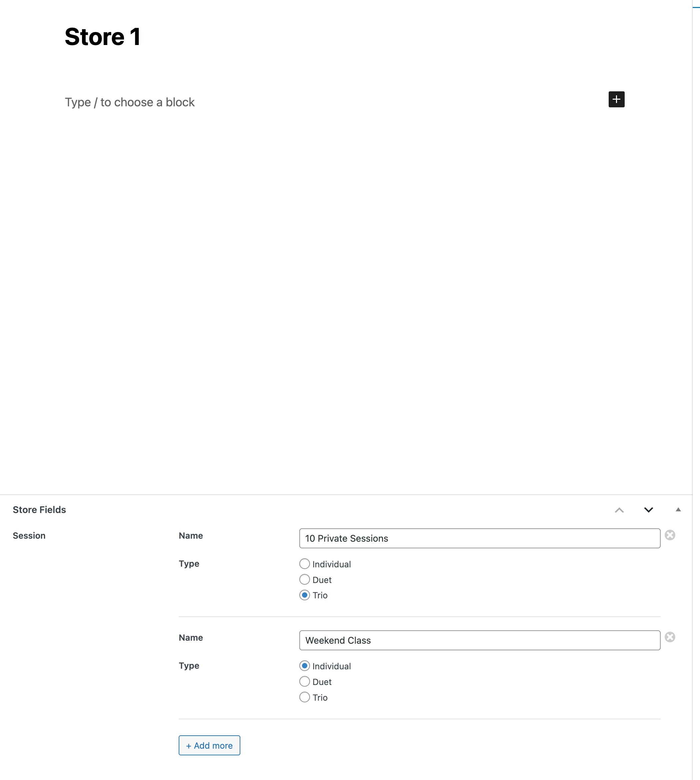Image resolution: width=700 pixels, height=780 pixels.
Task: Choose Duet type for Weekend Class
Action: [304, 682]
